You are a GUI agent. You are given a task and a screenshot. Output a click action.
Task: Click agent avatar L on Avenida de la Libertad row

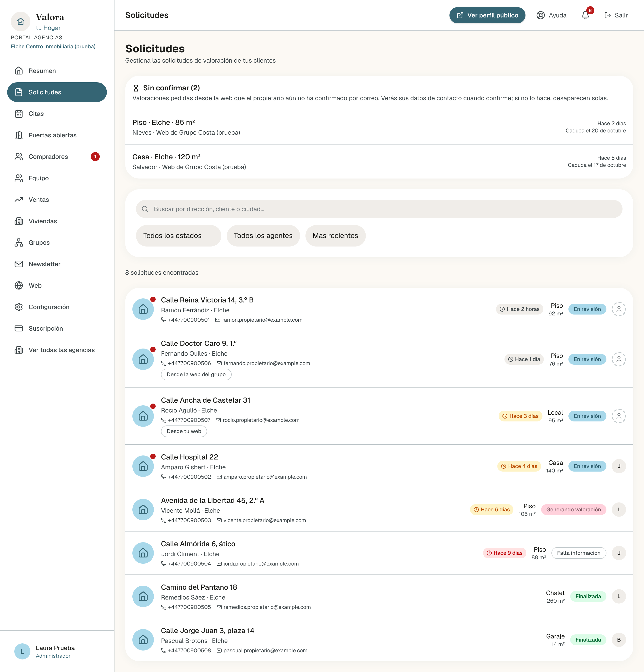(x=619, y=510)
